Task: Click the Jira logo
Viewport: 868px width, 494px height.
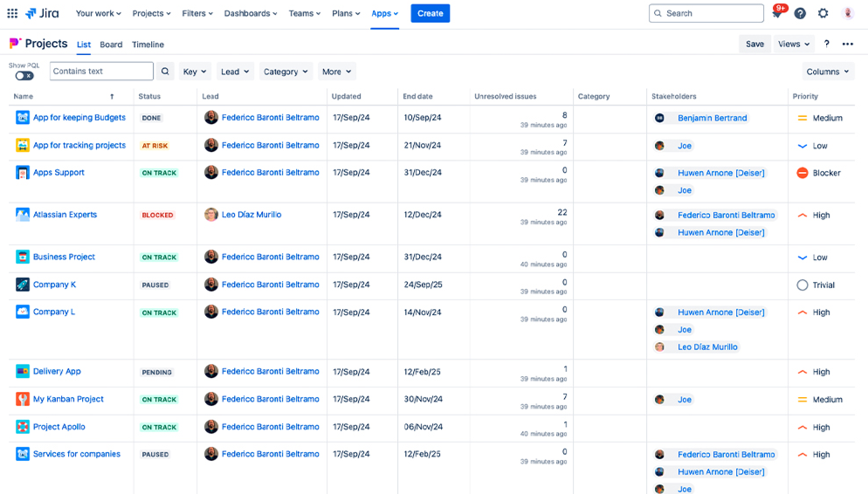Action: tap(42, 13)
